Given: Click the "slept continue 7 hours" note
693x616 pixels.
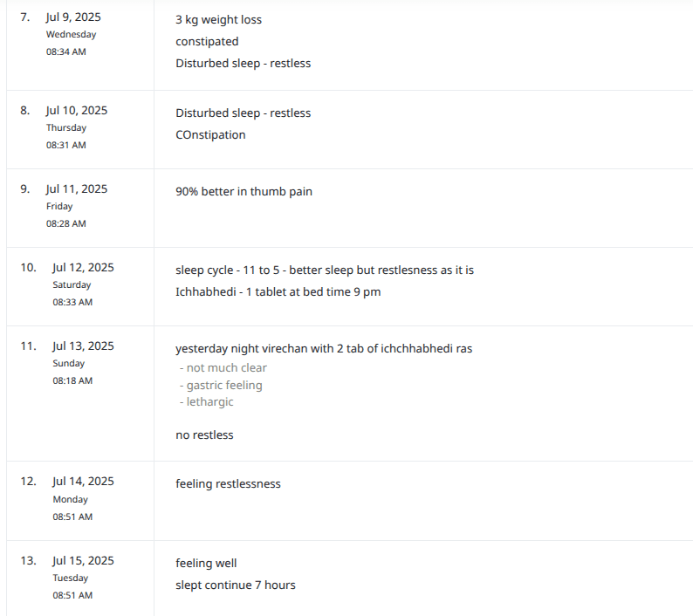Looking at the screenshot, I should [x=235, y=585].
